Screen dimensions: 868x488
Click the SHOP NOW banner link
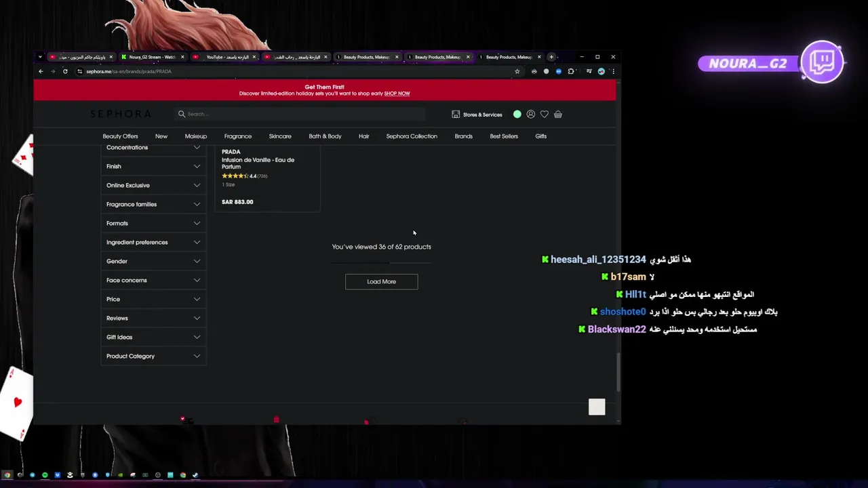pos(397,94)
